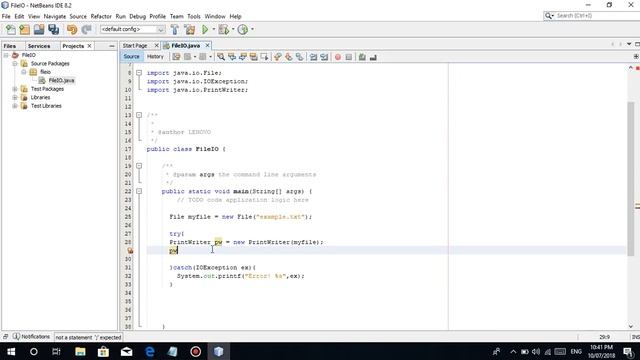Click the Uncomment code editor icon

[x=373, y=57]
